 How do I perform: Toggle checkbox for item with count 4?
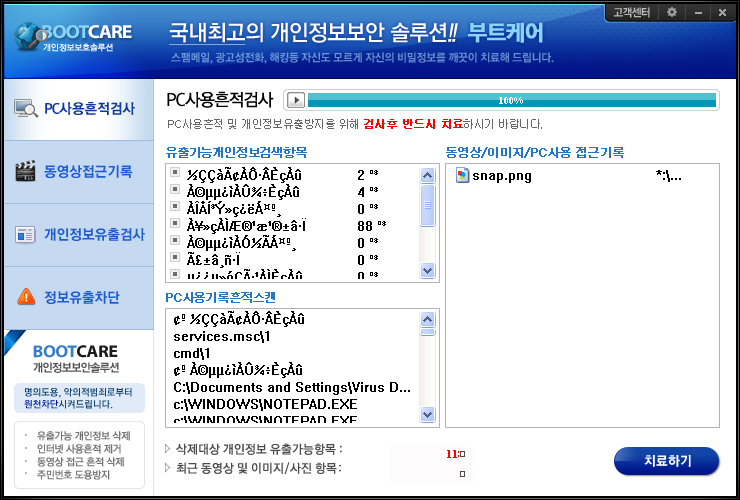(175, 189)
